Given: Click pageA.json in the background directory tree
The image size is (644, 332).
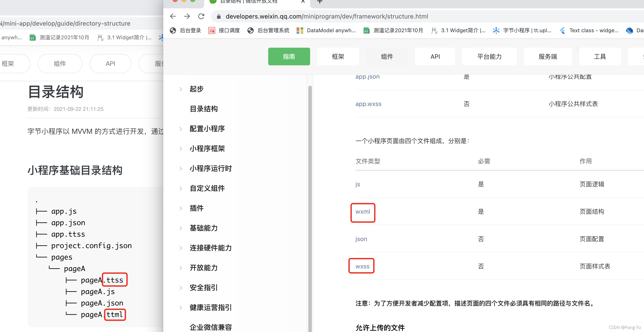Looking at the screenshot, I should coord(102,303).
